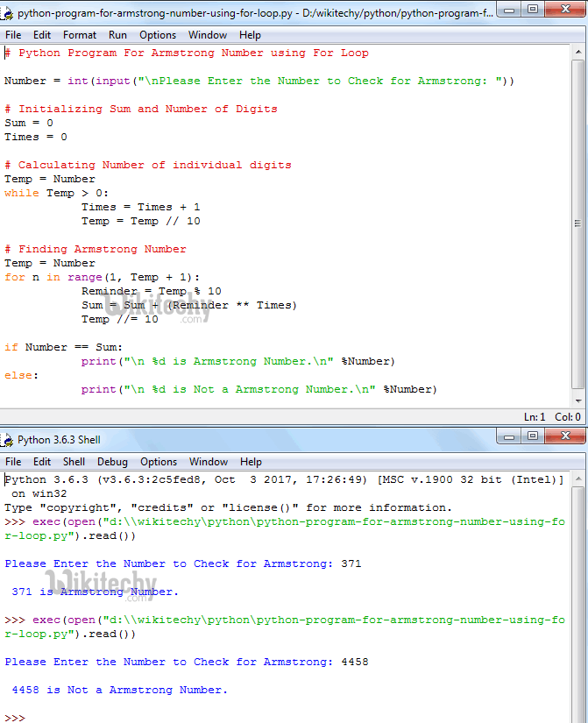Click the 'Sum = 0' code line
The height and width of the screenshot is (723, 588).
(x=29, y=123)
